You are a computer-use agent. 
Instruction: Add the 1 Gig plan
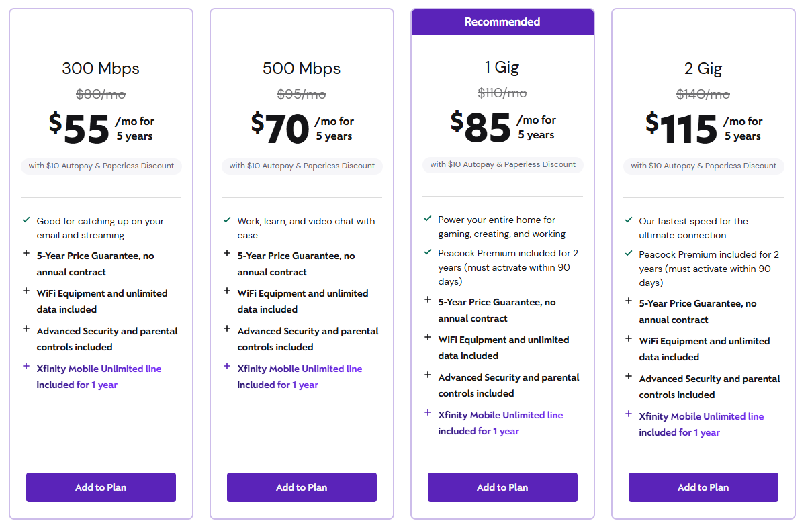tap(502, 487)
